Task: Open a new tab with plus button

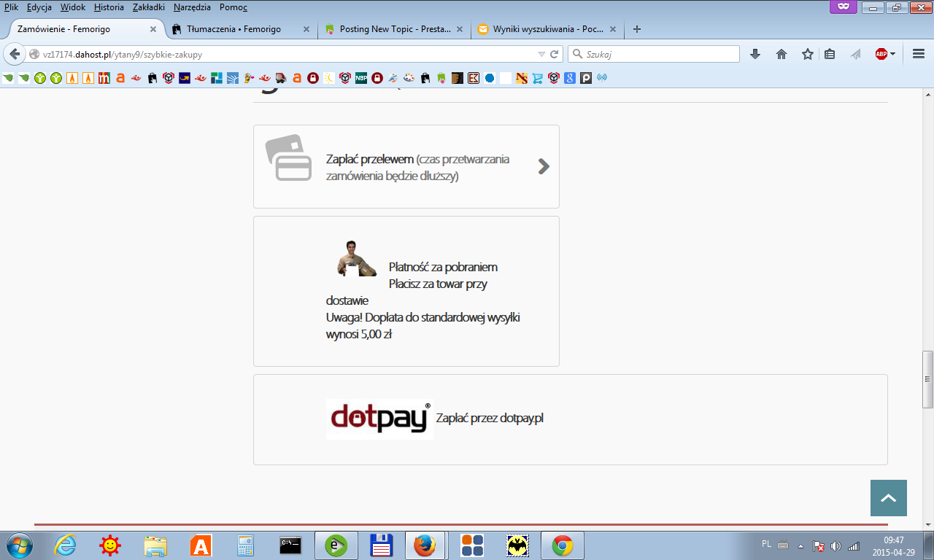Action: [x=637, y=29]
